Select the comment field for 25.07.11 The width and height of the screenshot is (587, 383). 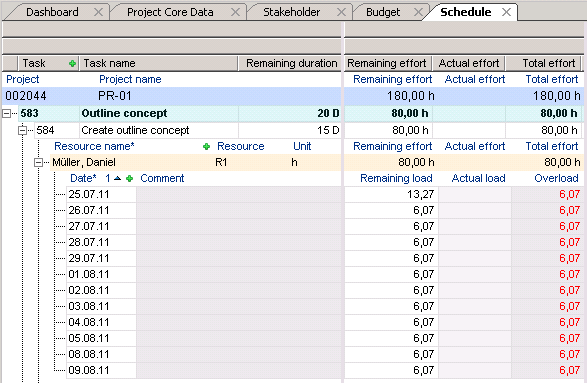pos(239,194)
